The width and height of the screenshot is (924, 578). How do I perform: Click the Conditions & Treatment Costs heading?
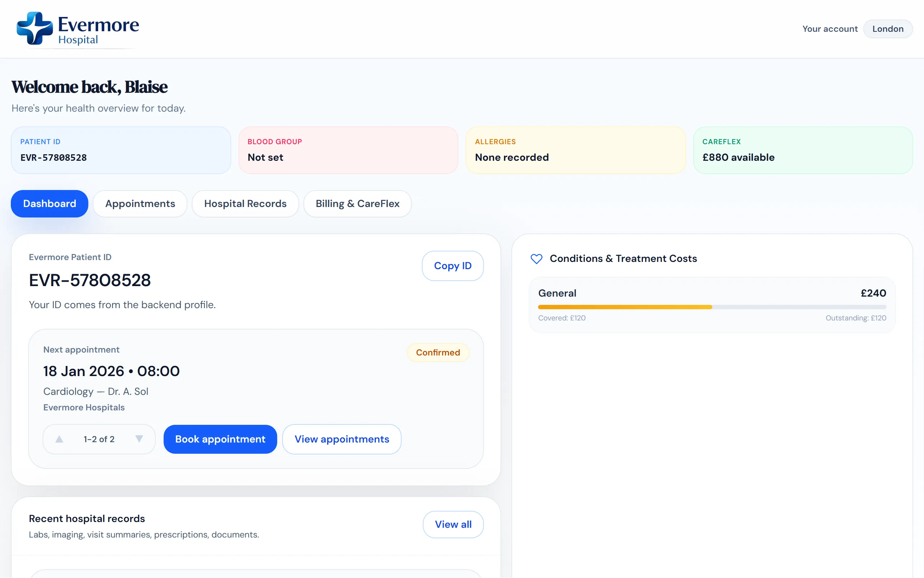pos(623,259)
